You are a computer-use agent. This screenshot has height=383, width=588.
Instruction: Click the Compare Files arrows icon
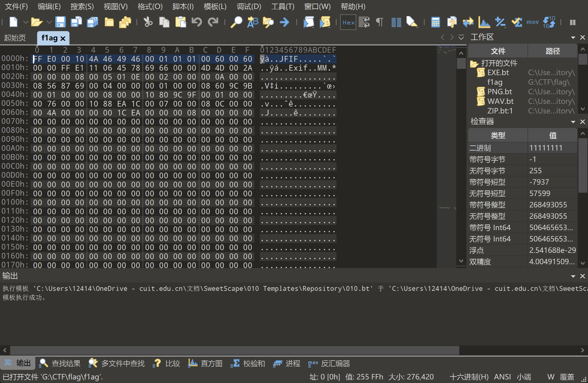[468, 22]
